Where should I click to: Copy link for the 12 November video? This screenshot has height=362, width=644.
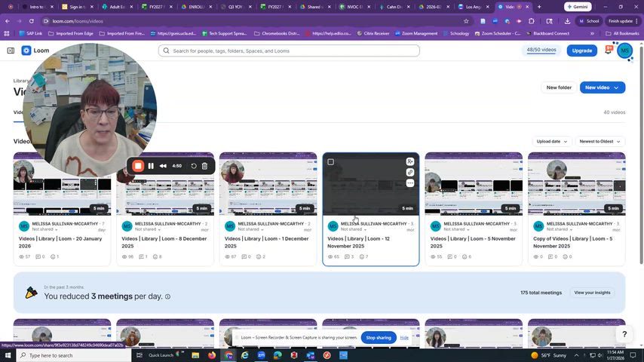[409, 173]
